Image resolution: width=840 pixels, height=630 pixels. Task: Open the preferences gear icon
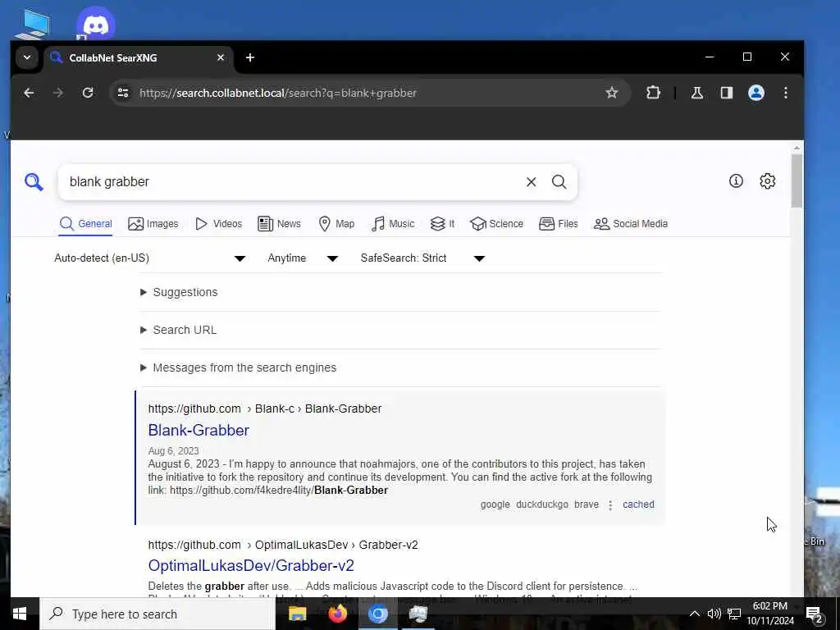click(x=767, y=181)
